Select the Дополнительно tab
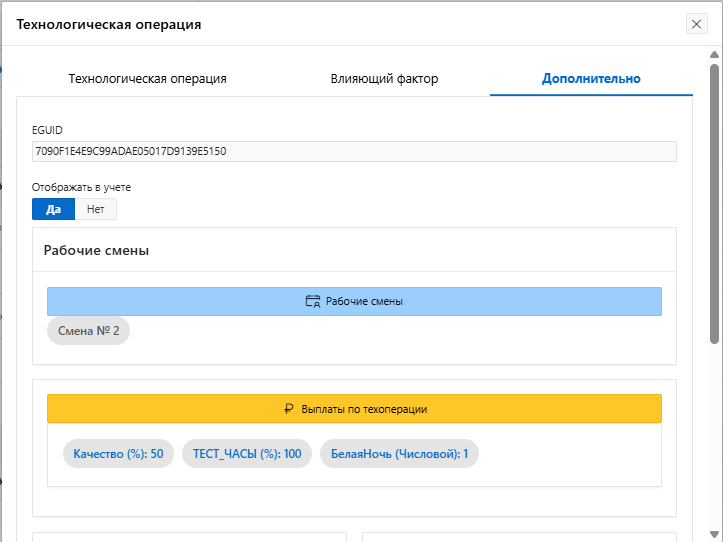 [x=591, y=78]
